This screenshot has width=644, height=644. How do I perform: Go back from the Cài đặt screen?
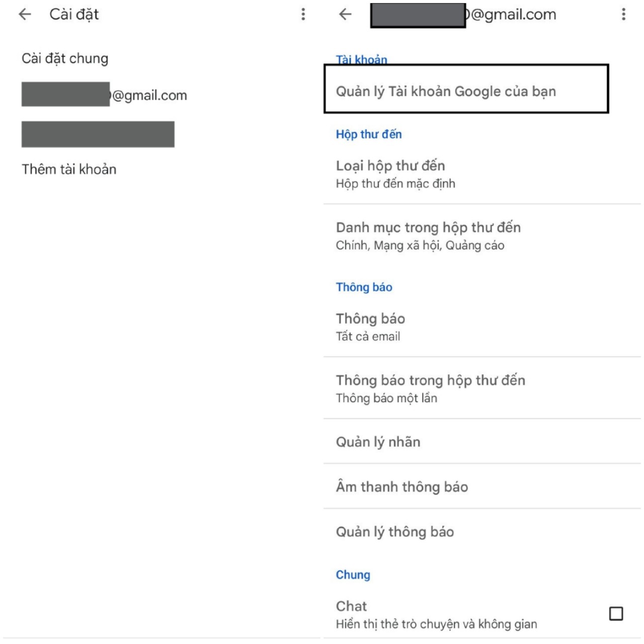pyautogui.click(x=25, y=14)
